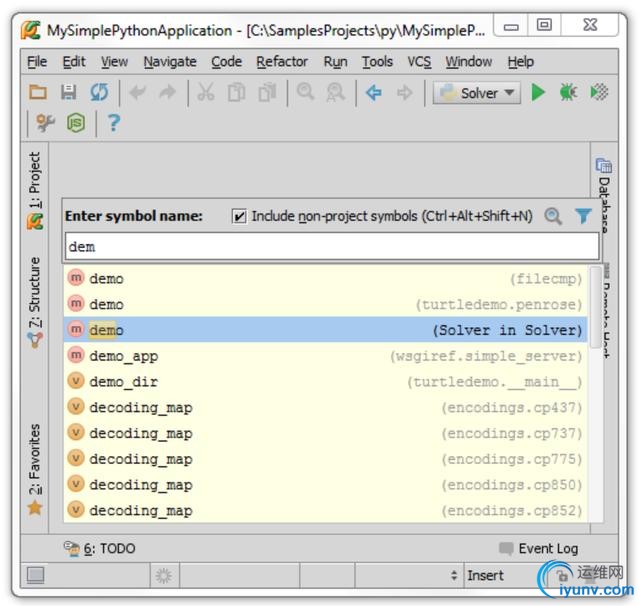
Task: Click the search icon beside Include non-project symbols
Action: coord(553,216)
